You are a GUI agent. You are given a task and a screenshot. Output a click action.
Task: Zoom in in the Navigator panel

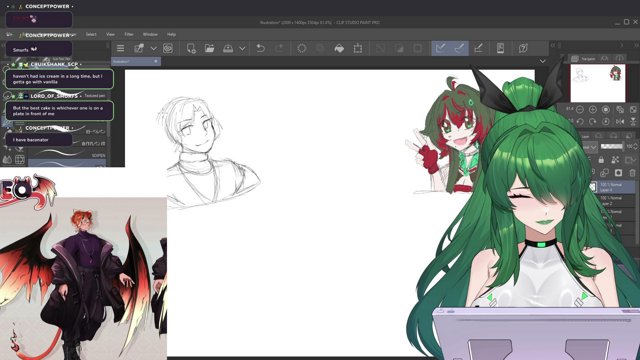click(593, 110)
